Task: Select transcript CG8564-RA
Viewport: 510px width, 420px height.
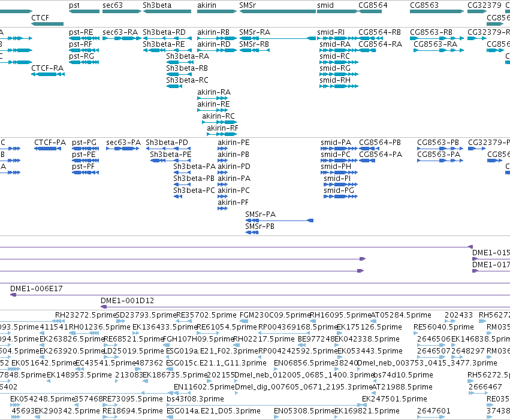Action: 367,50
